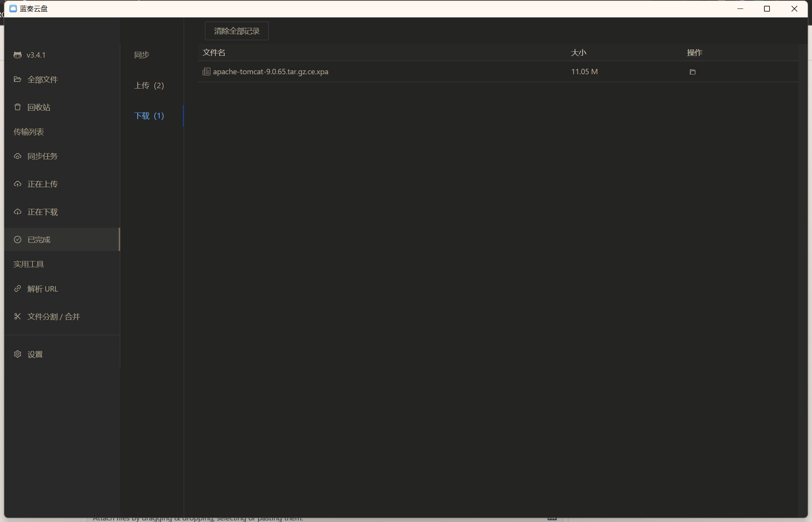
Task: Open the 回收站 recycle bin
Action: tap(39, 107)
